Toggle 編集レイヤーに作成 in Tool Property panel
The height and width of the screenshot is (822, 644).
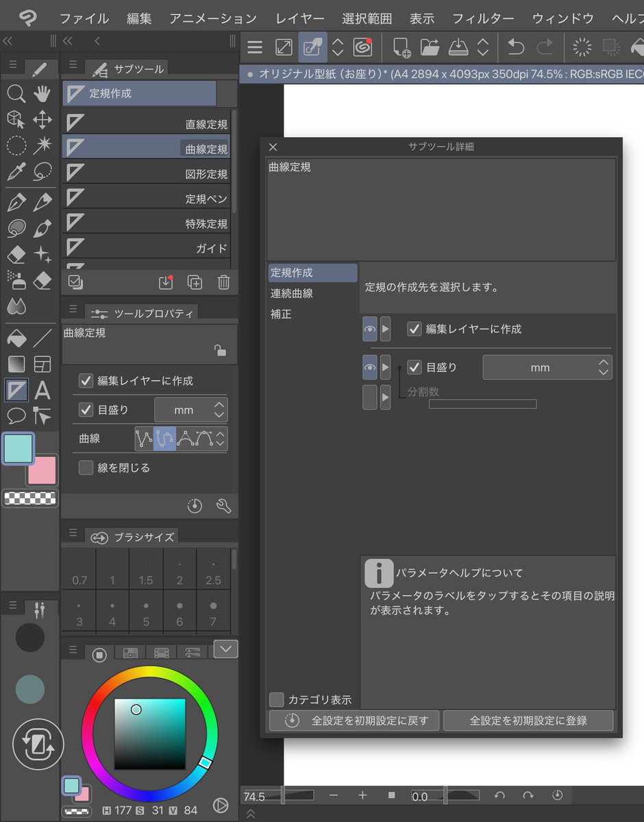coord(86,381)
